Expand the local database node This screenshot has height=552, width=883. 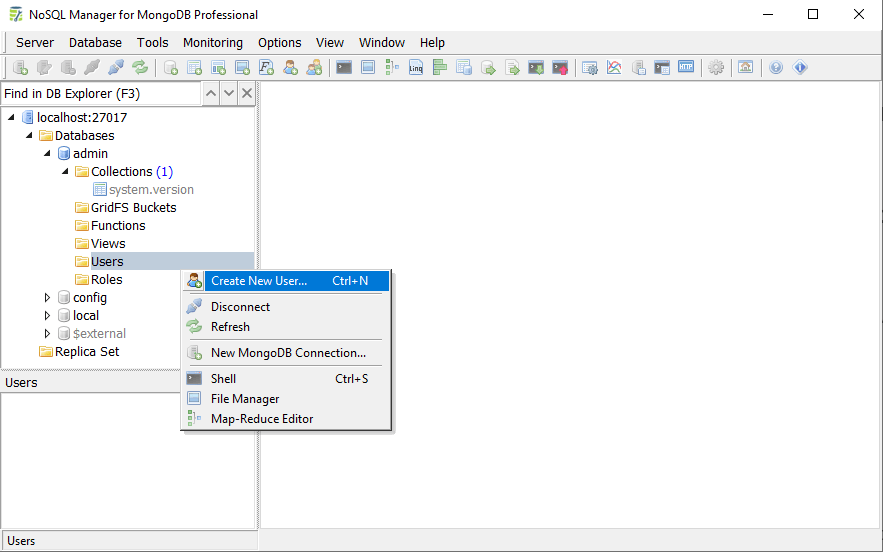point(47,316)
